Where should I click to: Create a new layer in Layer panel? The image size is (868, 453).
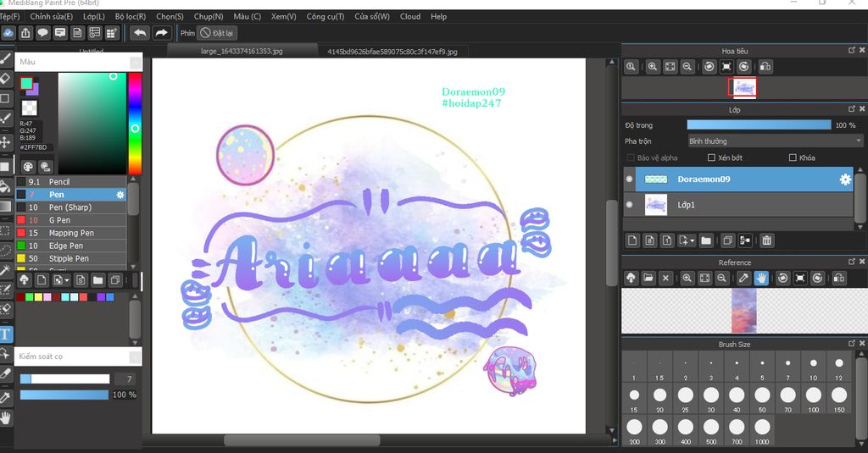pyautogui.click(x=632, y=240)
